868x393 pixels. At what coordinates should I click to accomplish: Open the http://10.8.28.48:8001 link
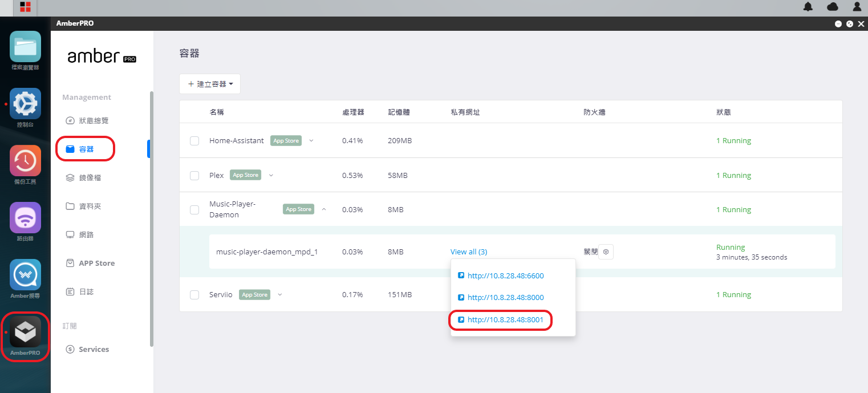coord(505,320)
